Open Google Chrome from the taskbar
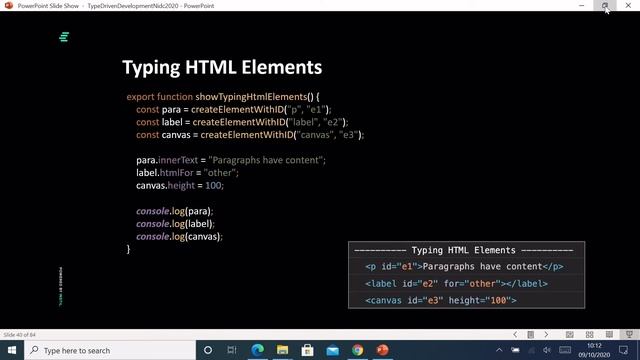Image resolution: width=640 pixels, height=360 pixels. (x=358, y=350)
